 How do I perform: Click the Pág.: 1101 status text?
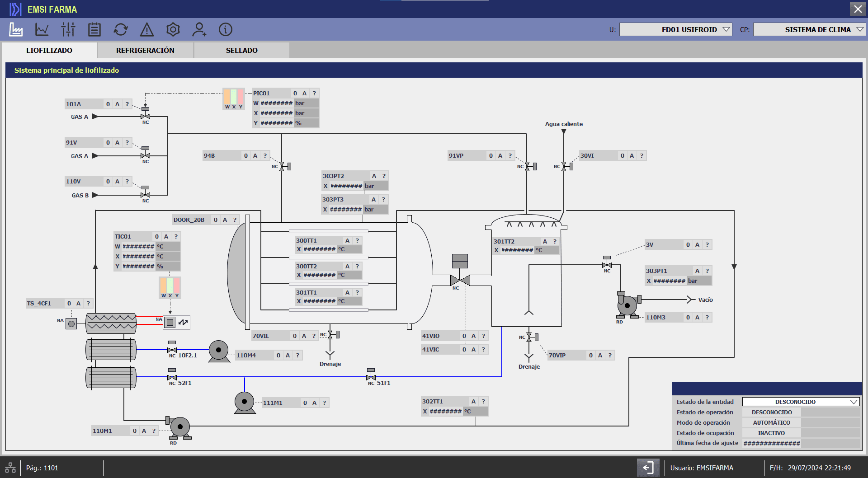pyautogui.click(x=42, y=468)
